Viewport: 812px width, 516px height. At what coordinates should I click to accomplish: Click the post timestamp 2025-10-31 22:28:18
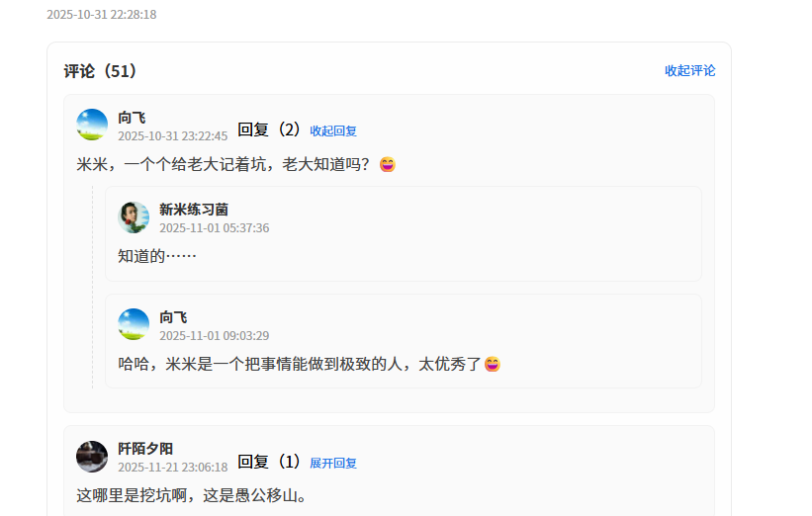point(102,15)
